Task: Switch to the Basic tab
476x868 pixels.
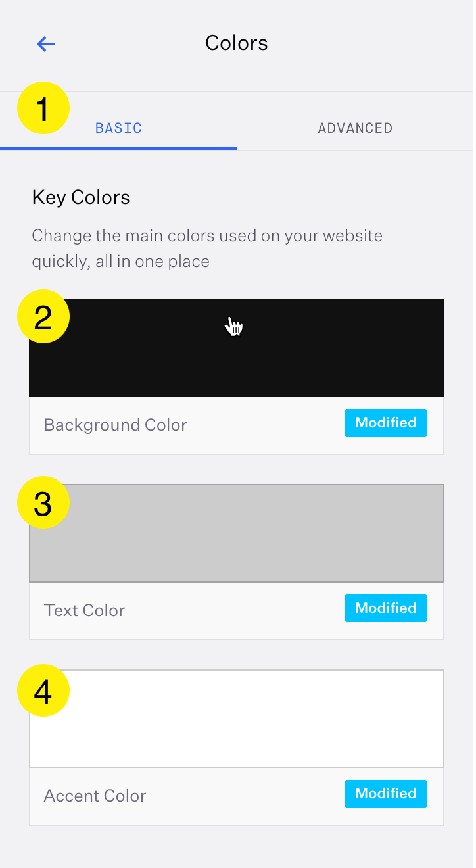Action: [x=118, y=128]
